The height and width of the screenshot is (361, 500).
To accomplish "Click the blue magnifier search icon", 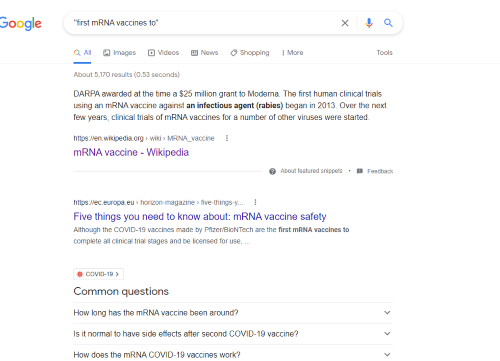I will pos(388,23).
